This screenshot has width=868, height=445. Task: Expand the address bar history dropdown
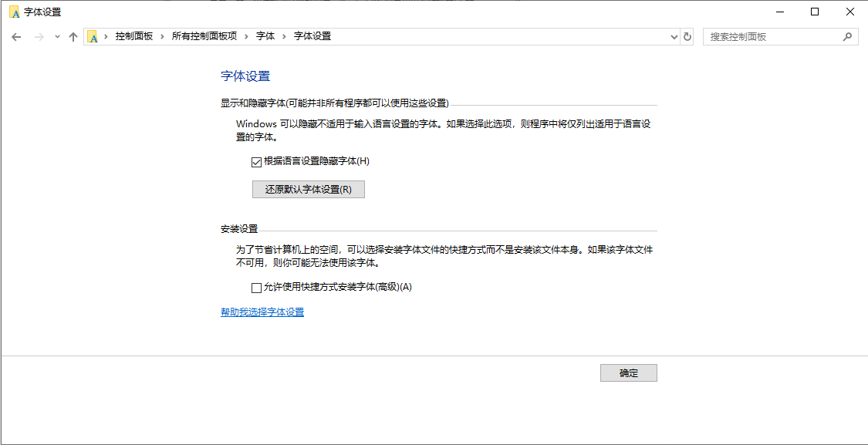tap(674, 36)
